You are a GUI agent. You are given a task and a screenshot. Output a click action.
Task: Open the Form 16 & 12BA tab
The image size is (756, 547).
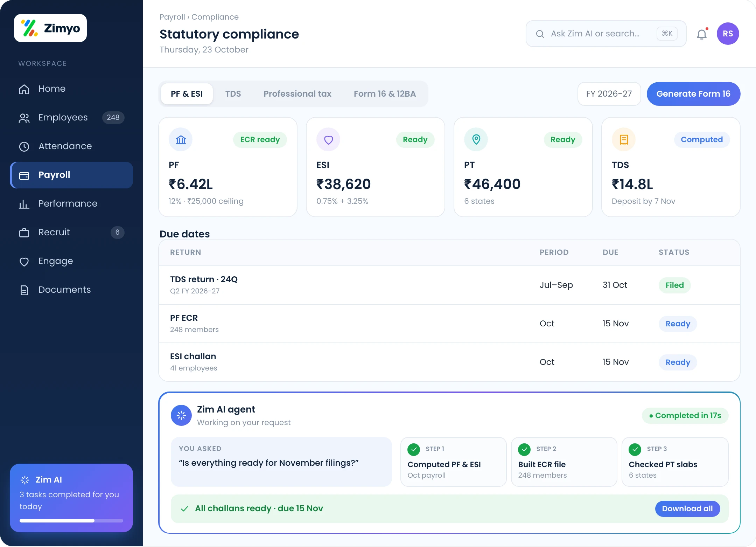click(385, 94)
